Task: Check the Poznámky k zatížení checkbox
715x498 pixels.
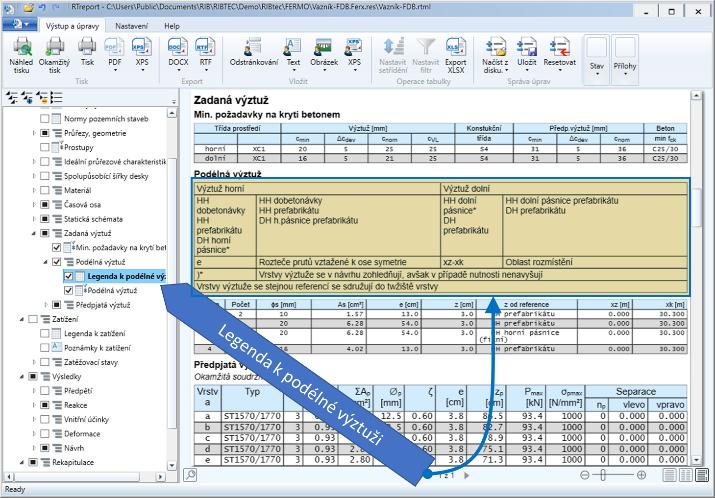Action: (45, 348)
